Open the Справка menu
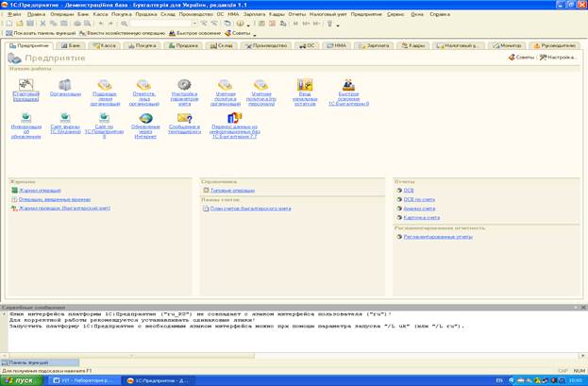Image resolution: width=588 pixels, height=386 pixels. coord(440,14)
